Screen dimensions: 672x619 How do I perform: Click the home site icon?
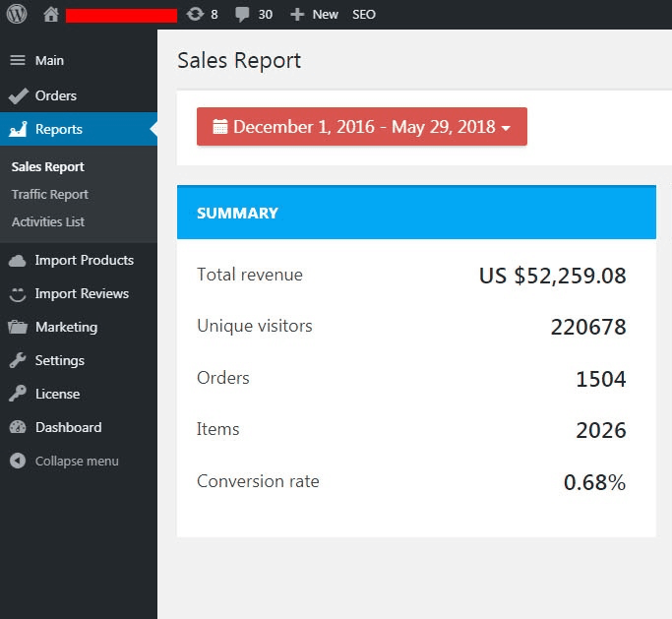[x=51, y=15]
